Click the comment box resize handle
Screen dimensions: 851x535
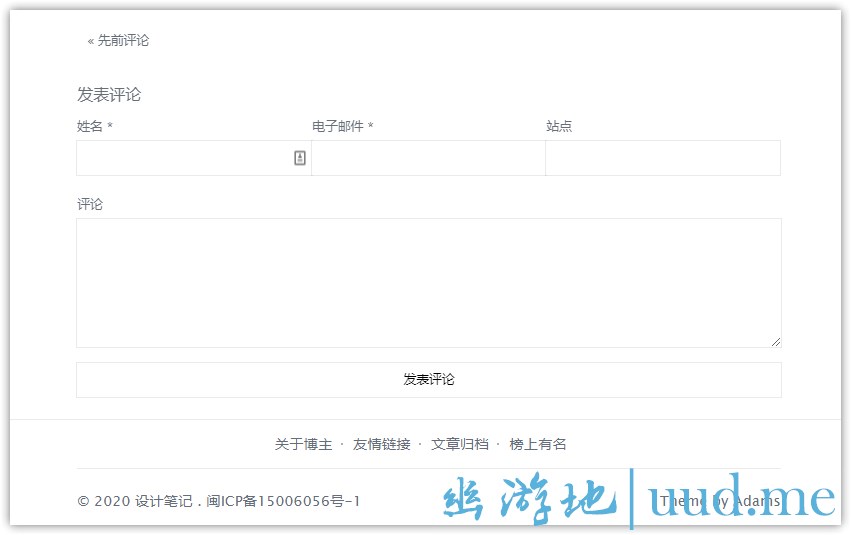point(775,342)
